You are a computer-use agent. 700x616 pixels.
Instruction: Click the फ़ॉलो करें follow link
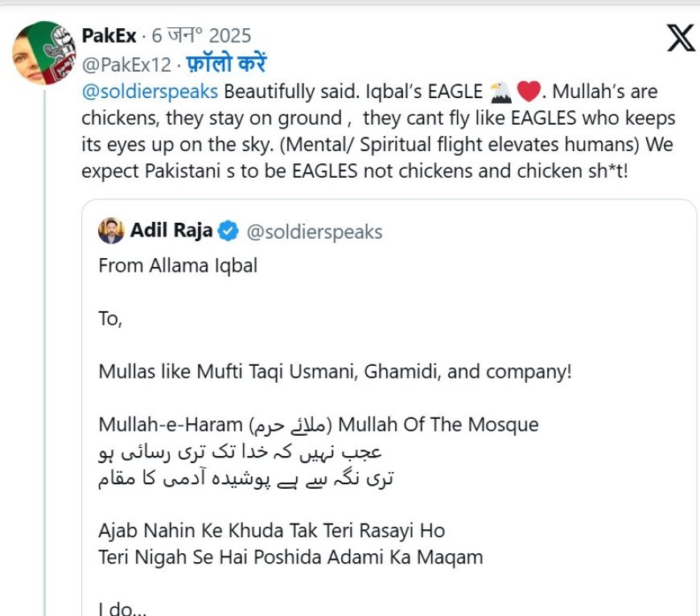point(226,64)
